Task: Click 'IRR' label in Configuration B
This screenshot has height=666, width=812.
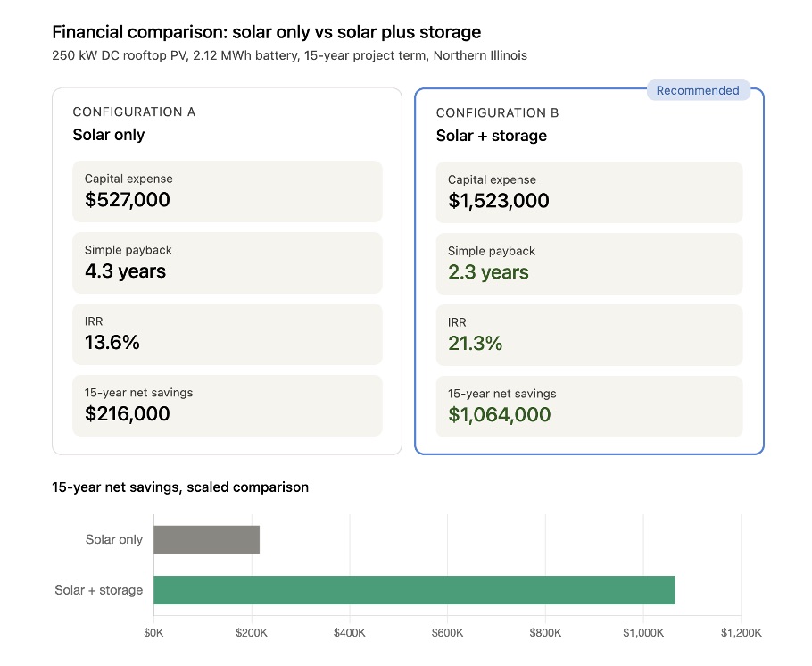Action: coord(457,322)
